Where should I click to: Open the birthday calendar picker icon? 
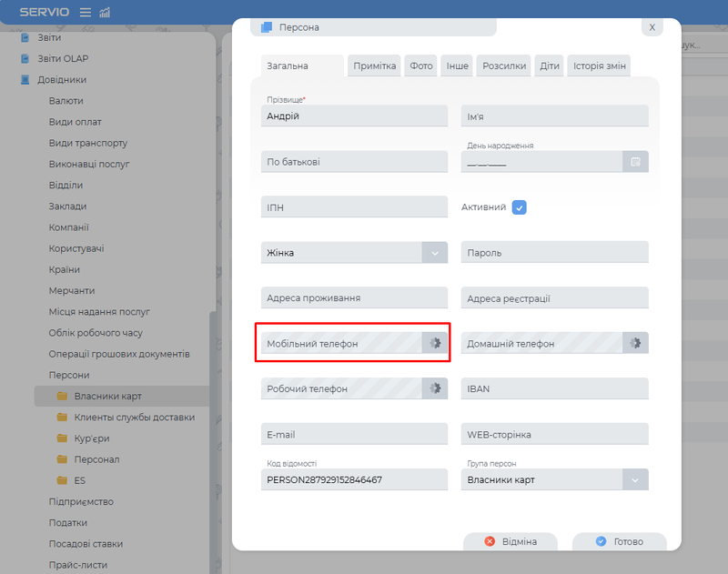click(635, 162)
